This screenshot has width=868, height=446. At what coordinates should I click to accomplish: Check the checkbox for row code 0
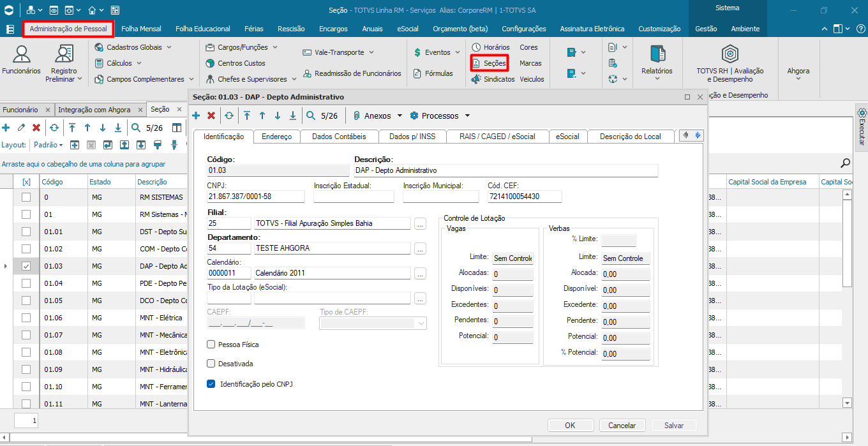pos(26,197)
